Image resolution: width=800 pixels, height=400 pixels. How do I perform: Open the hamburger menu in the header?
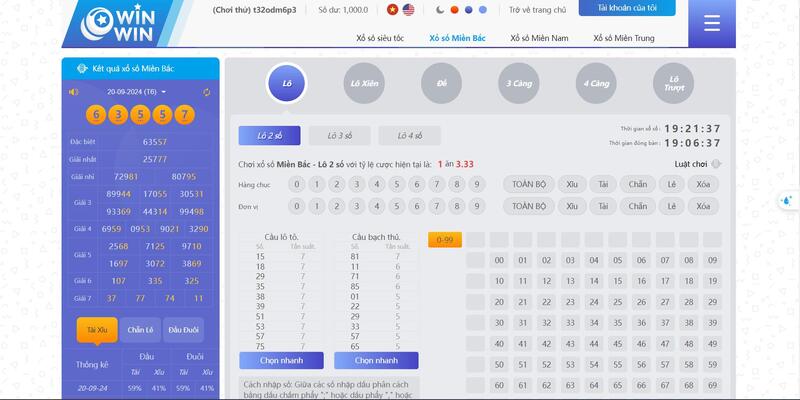[711, 24]
